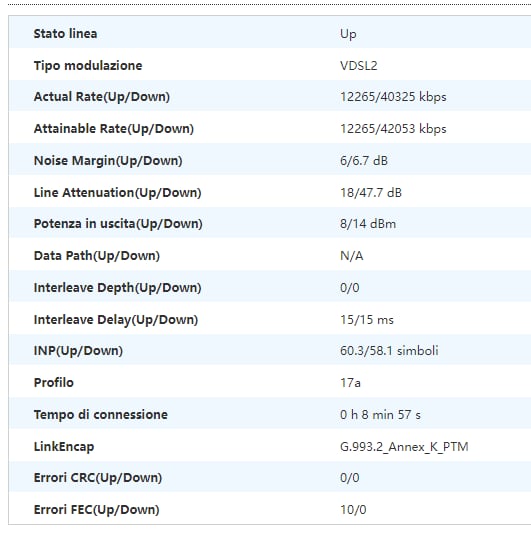
Task: Select the INP(Up/Down) label
Action: click(78, 351)
